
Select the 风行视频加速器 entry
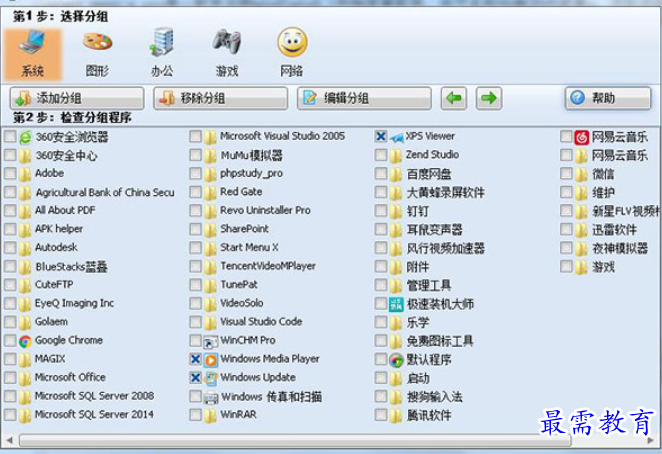point(445,249)
